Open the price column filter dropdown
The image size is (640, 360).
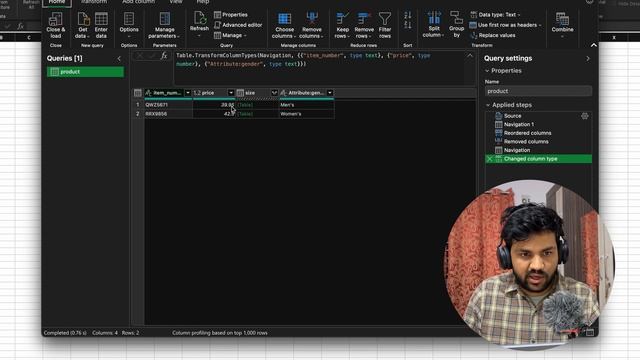coord(231,93)
